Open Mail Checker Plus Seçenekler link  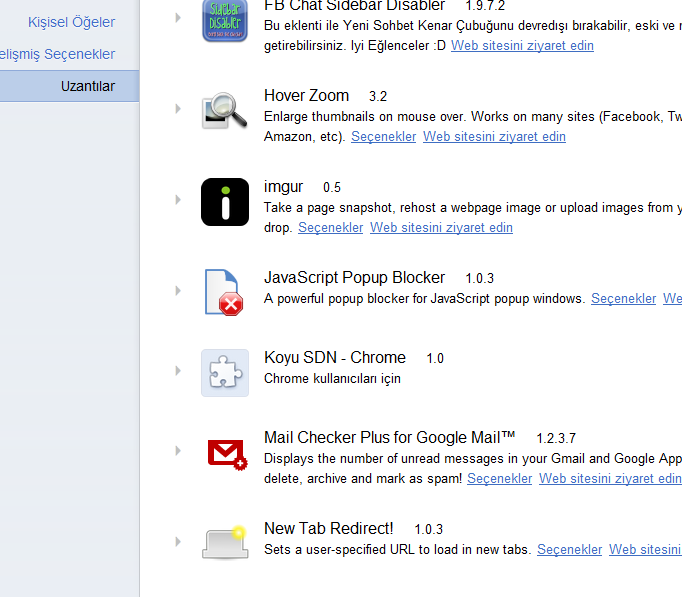click(499, 479)
